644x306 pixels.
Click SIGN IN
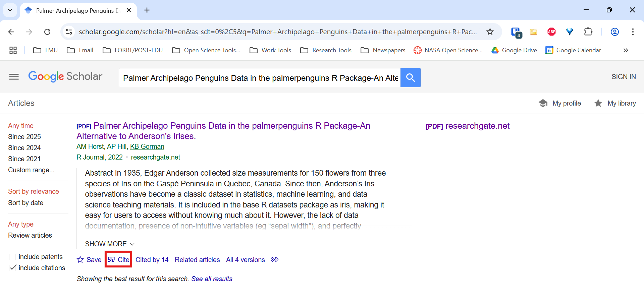pyautogui.click(x=624, y=77)
